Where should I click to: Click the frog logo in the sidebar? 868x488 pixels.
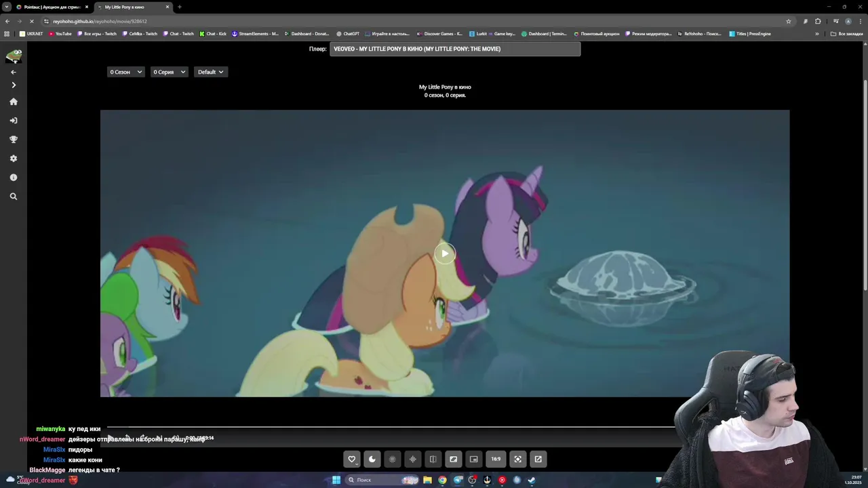pyautogui.click(x=14, y=56)
